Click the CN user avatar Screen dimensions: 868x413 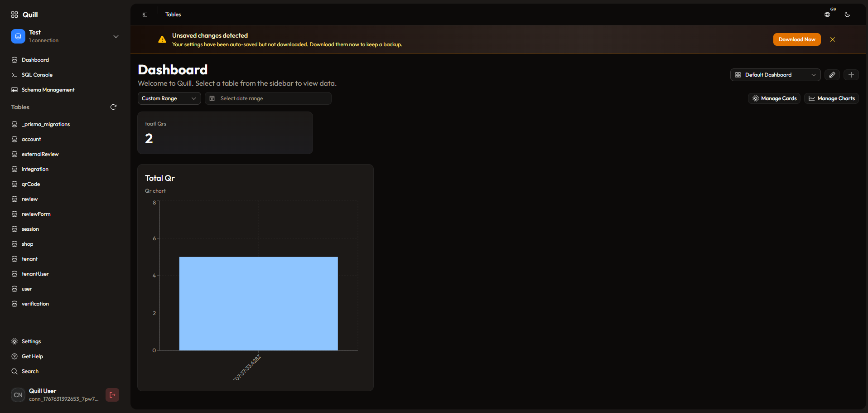click(18, 395)
